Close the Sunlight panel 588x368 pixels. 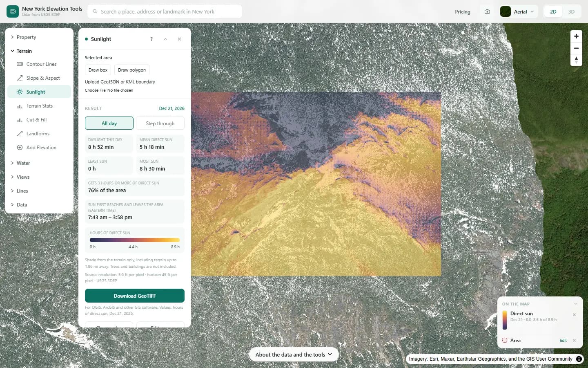[x=179, y=39]
